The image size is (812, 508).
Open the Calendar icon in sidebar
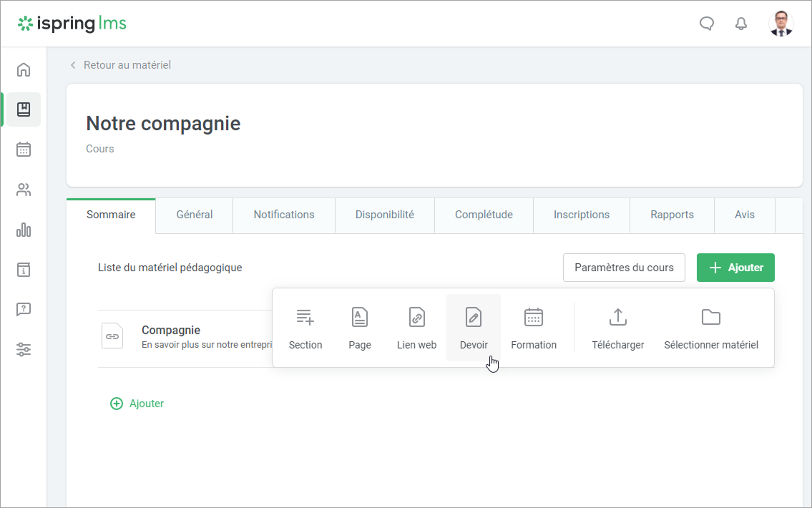click(x=24, y=150)
